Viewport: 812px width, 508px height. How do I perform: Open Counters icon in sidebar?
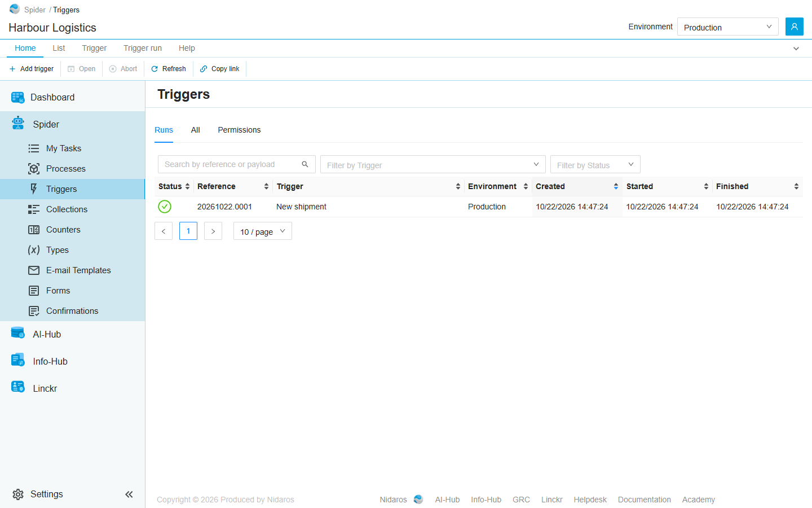(x=34, y=230)
